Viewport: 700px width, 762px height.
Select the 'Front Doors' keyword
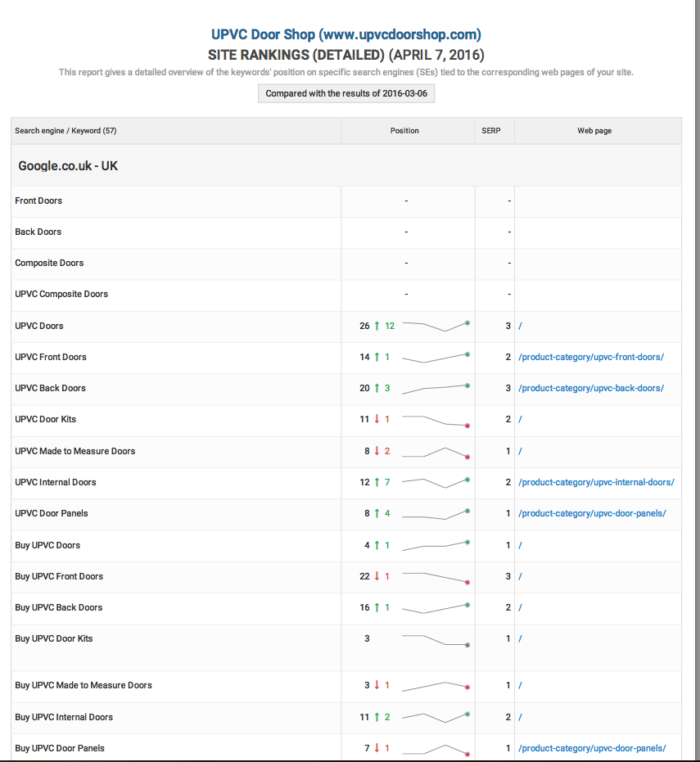[38, 201]
